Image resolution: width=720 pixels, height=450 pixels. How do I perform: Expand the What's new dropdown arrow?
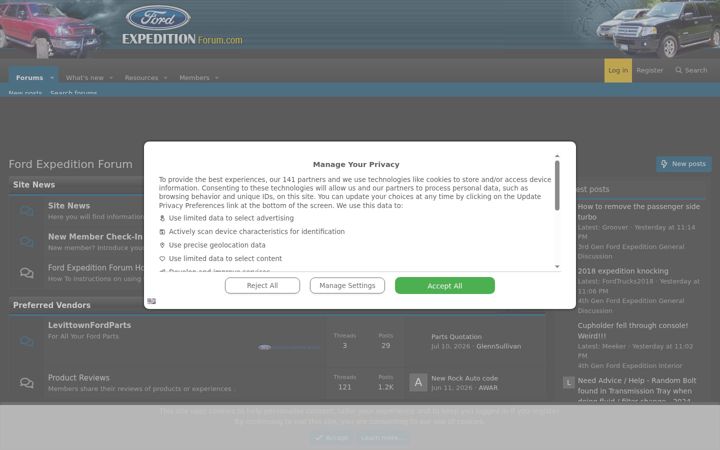(111, 78)
